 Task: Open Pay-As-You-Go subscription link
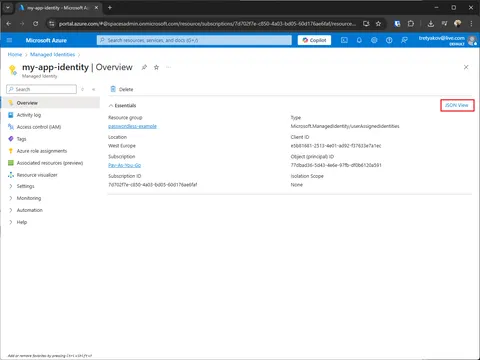tap(124, 165)
